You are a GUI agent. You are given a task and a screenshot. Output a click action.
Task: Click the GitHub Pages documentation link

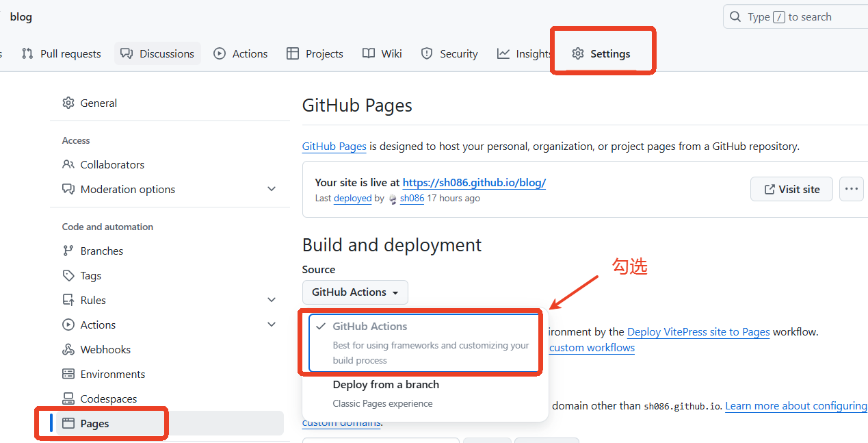(x=334, y=146)
